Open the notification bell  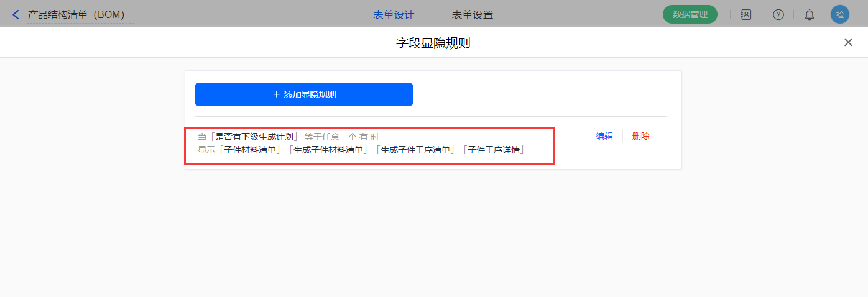pos(809,14)
